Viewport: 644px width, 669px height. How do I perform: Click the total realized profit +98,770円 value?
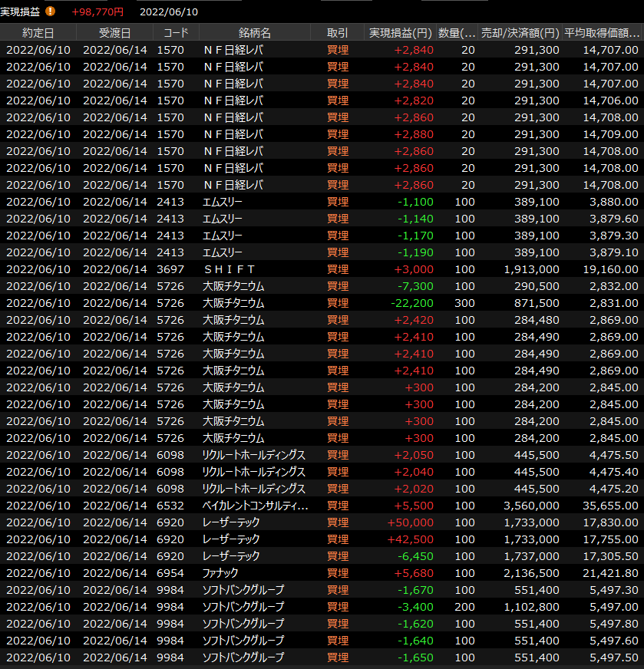pyautogui.click(x=97, y=12)
